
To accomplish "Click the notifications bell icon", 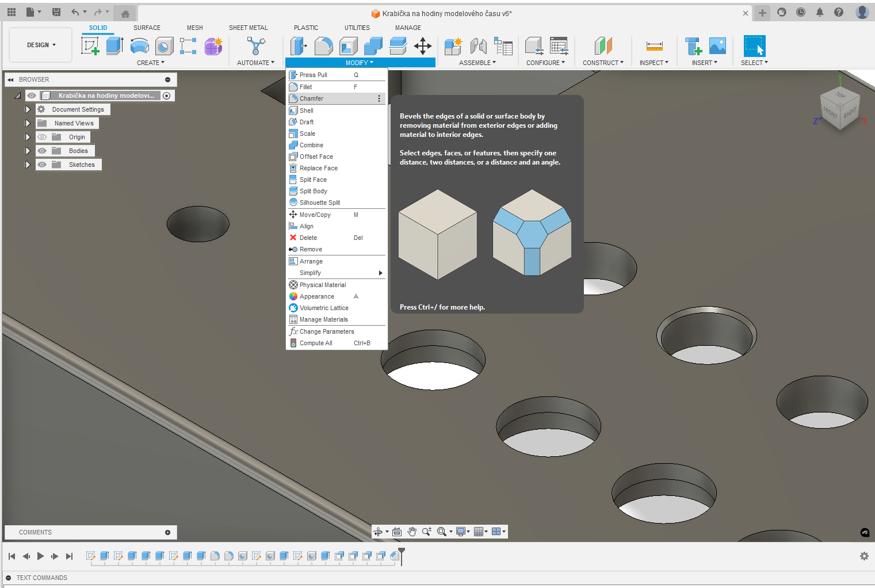I will coord(820,12).
